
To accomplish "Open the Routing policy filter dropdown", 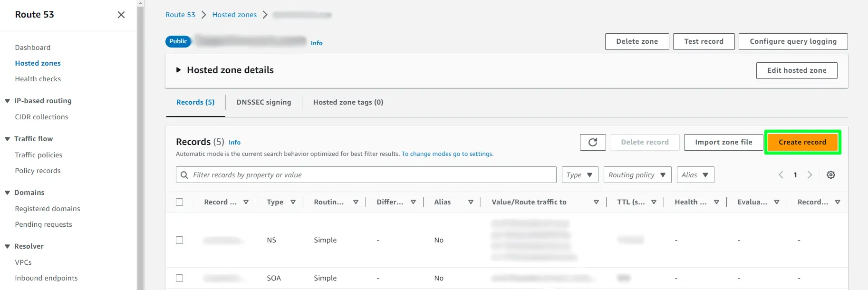I will pyautogui.click(x=637, y=175).
